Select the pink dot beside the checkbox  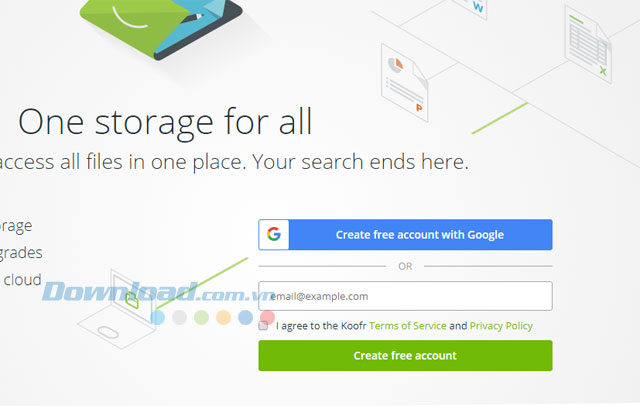[x=267, y=317]
